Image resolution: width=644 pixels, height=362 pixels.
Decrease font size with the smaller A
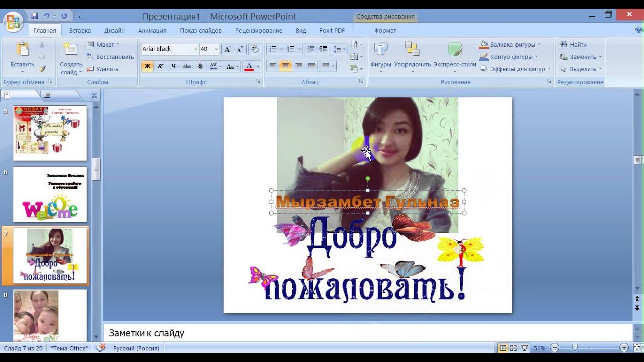click(240, 49)
